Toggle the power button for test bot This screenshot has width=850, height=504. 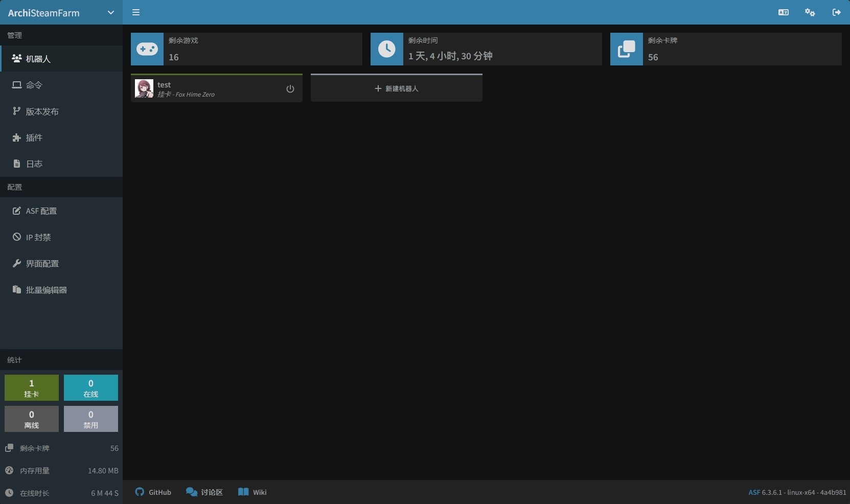(290, 89)
